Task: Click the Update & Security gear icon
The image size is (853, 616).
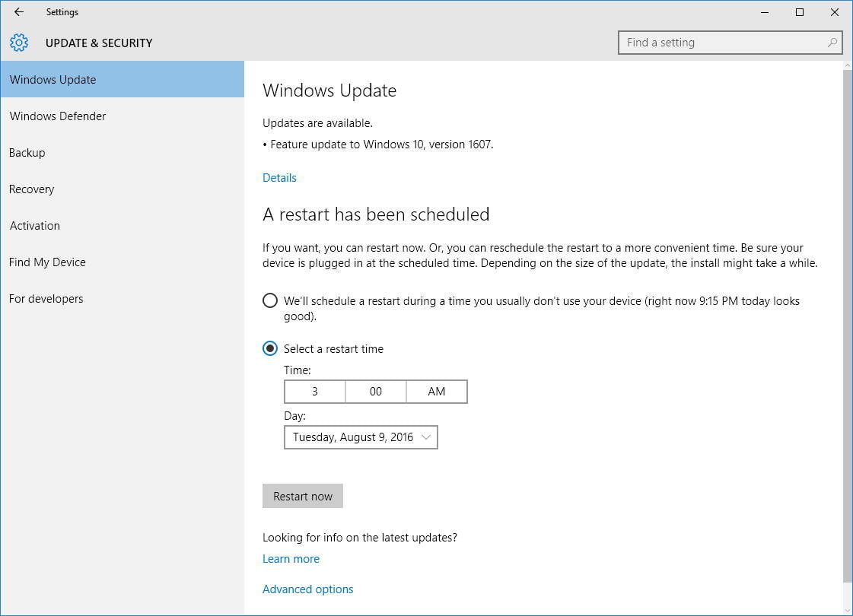Action: 19,43
